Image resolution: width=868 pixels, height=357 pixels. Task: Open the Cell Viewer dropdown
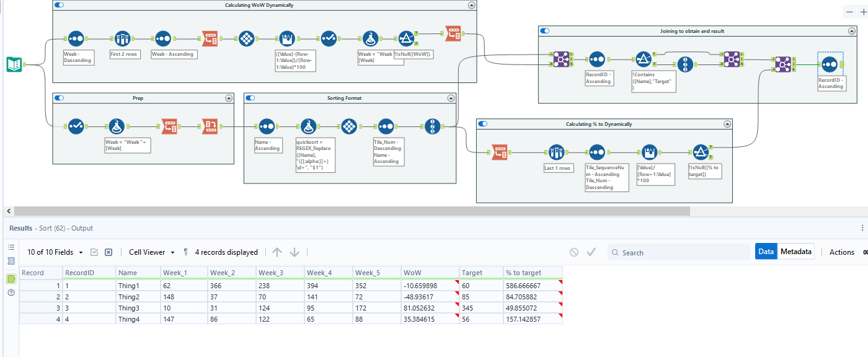(151, 252)
